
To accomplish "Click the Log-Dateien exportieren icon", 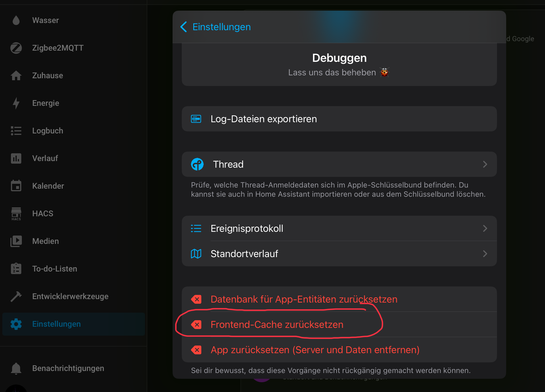I will pyautogui.click(x=196, y=119).
